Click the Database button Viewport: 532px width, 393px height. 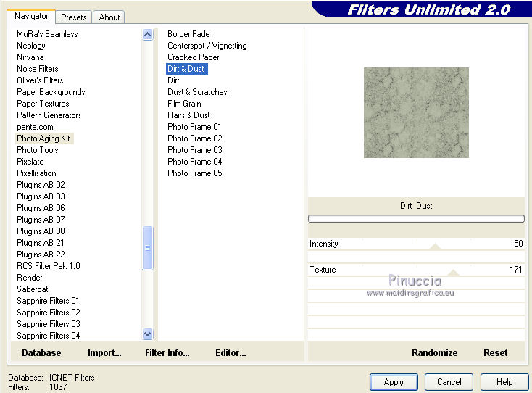41,353
